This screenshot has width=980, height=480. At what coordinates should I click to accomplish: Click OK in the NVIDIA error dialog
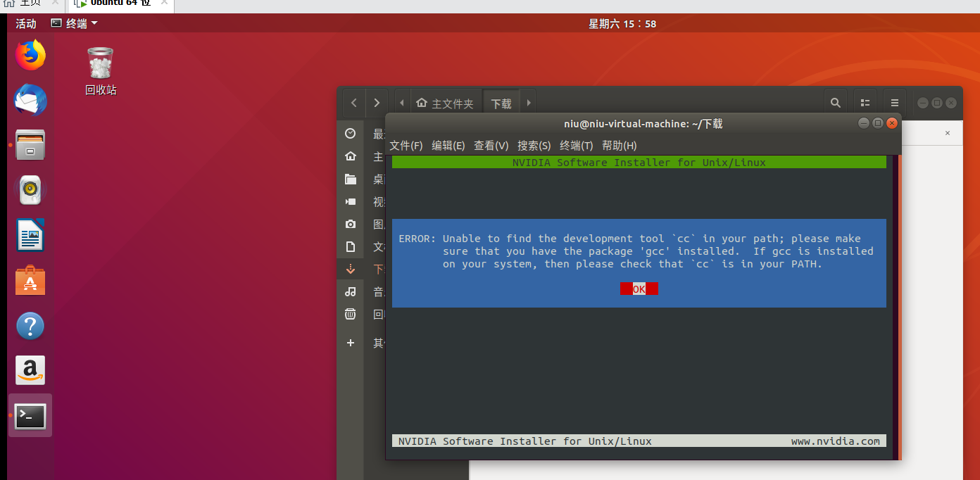pos(639,289)
